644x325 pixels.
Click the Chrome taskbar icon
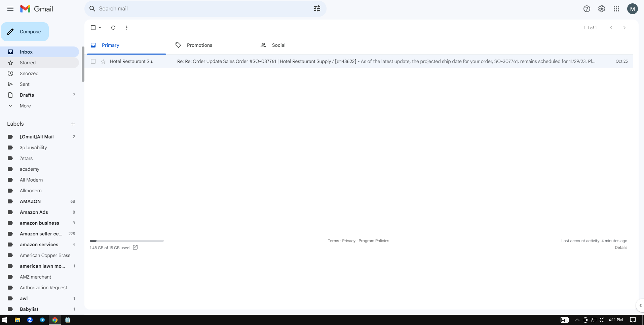(55, 320)
